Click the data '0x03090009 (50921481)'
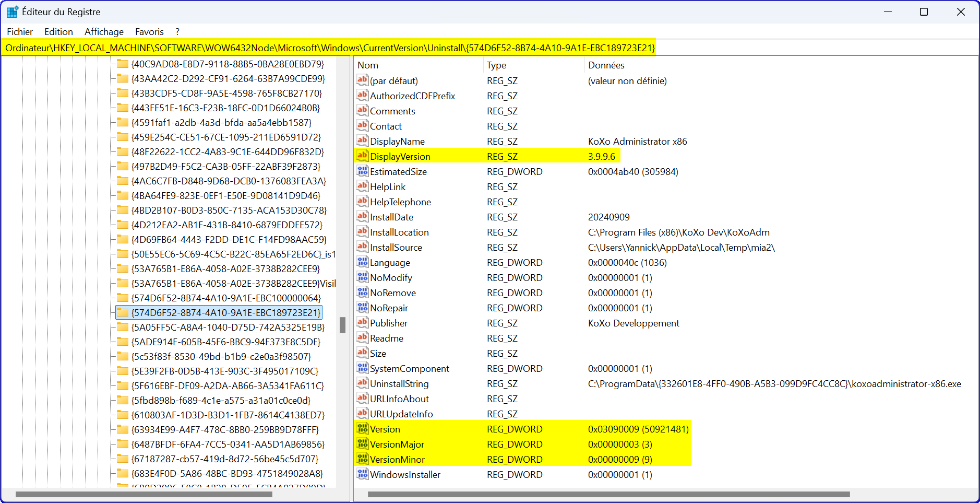The width and height of the screenshot is (980, 503). tap(638, 429)
